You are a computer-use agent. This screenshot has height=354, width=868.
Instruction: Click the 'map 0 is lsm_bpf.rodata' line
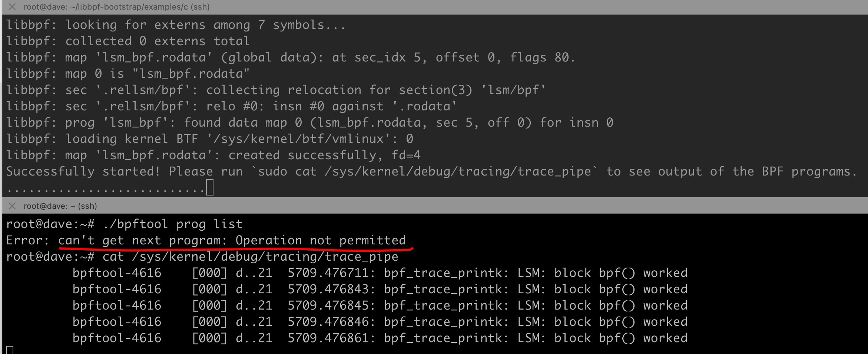[128, 74]
